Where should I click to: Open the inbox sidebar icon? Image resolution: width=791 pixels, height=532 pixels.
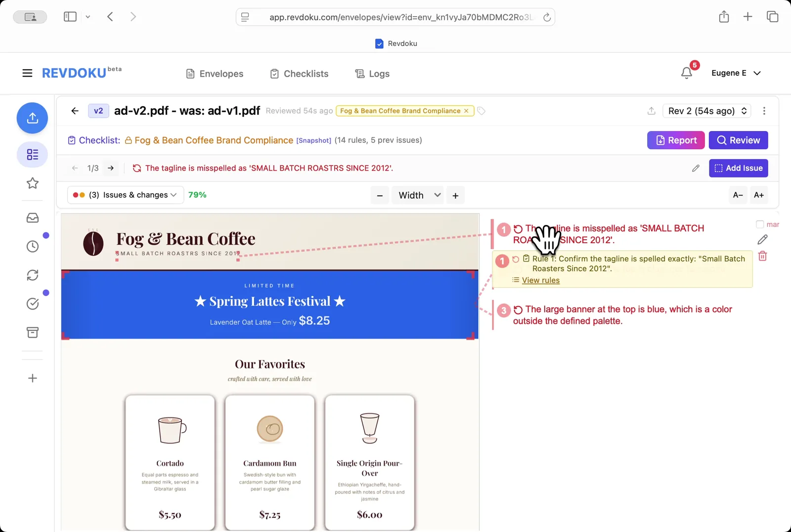coord(33,218)
